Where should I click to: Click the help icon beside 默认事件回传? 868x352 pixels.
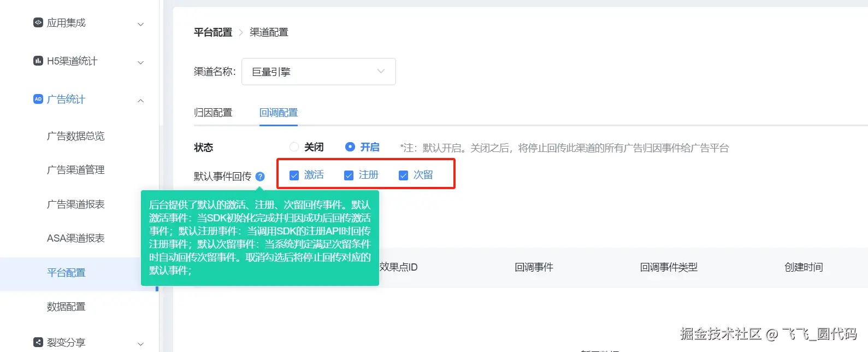260,177
